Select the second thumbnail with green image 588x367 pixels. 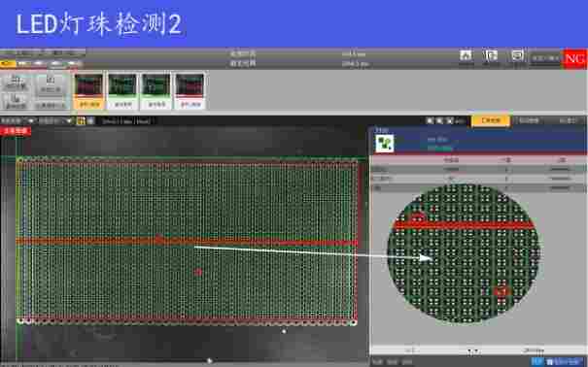pyautogui.click(x=122, y=91)
